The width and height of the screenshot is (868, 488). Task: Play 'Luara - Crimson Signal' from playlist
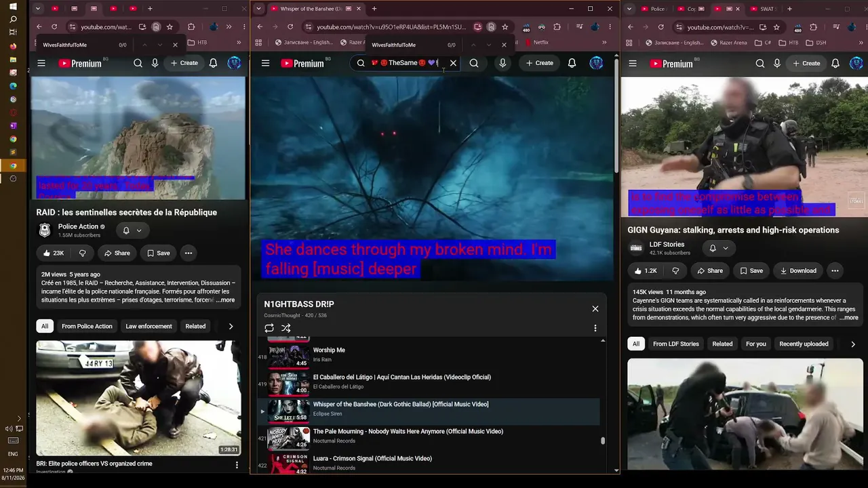(x=372, y=458)
